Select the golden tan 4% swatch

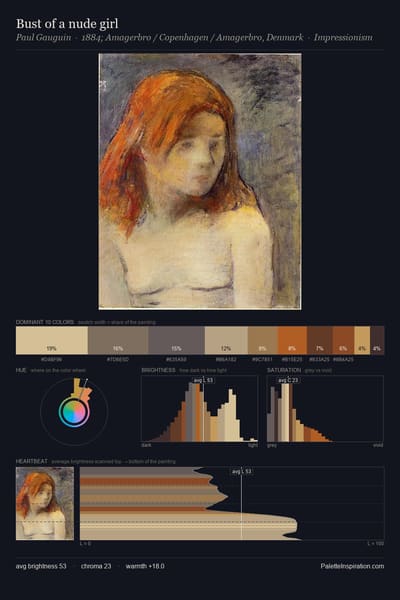point(362,340)
